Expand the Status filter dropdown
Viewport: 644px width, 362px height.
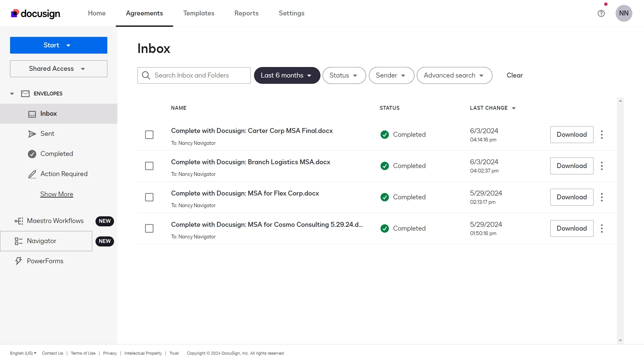tap(344, 75)
